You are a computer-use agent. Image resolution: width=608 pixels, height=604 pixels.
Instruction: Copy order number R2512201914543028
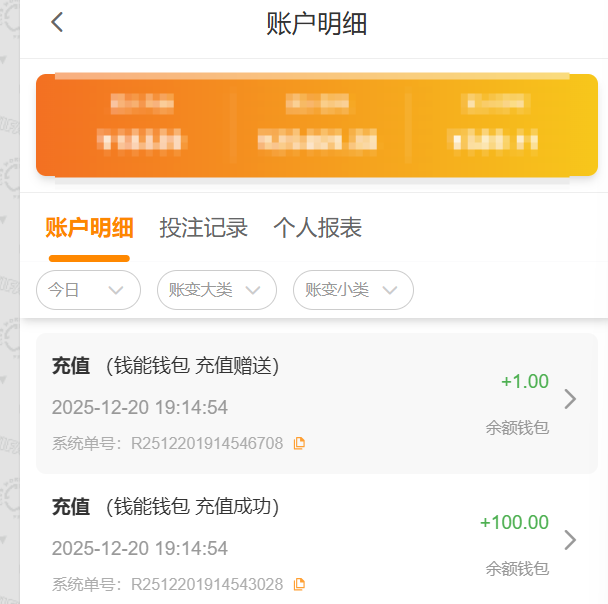(x=299, y=584)
